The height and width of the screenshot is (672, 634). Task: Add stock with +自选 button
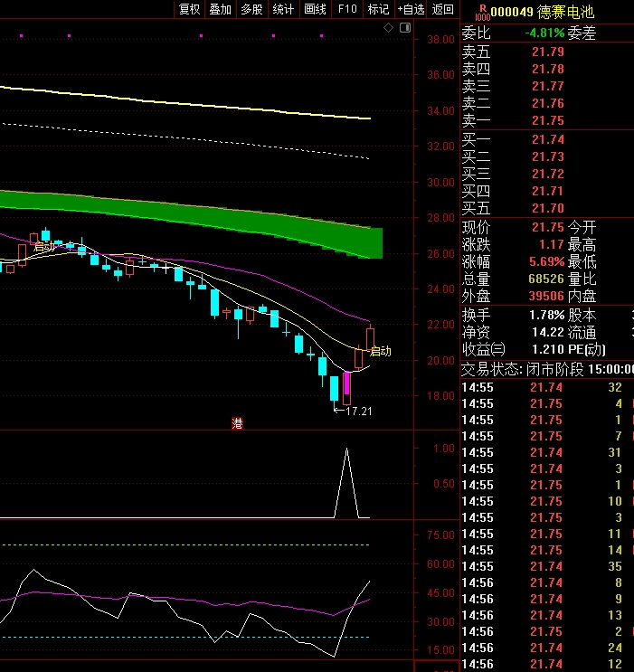tap(411, 9)
